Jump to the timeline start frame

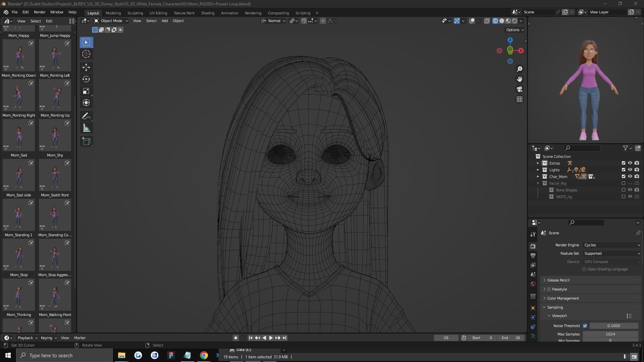(x=251, y=338)
